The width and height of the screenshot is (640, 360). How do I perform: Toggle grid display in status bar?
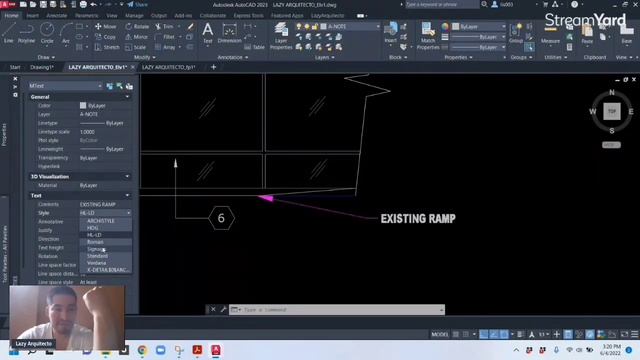click(x=456, y=334)
